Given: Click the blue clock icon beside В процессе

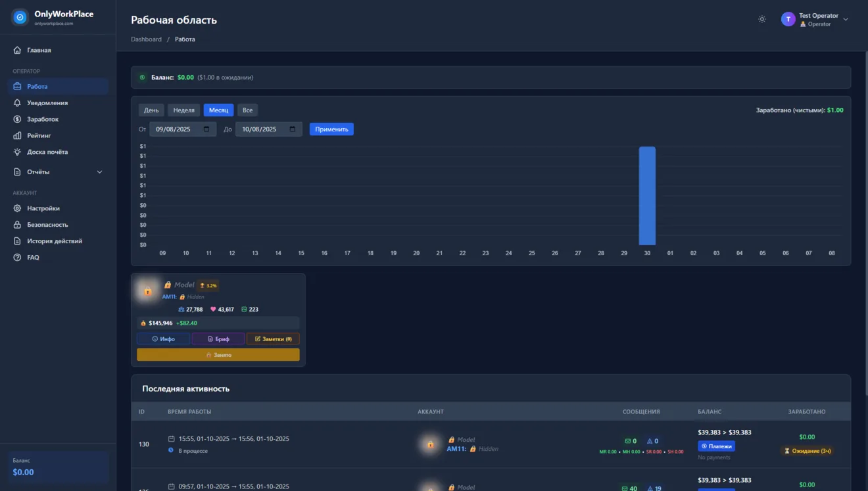Looking at the screenshot, I should [x=171, y=451].
